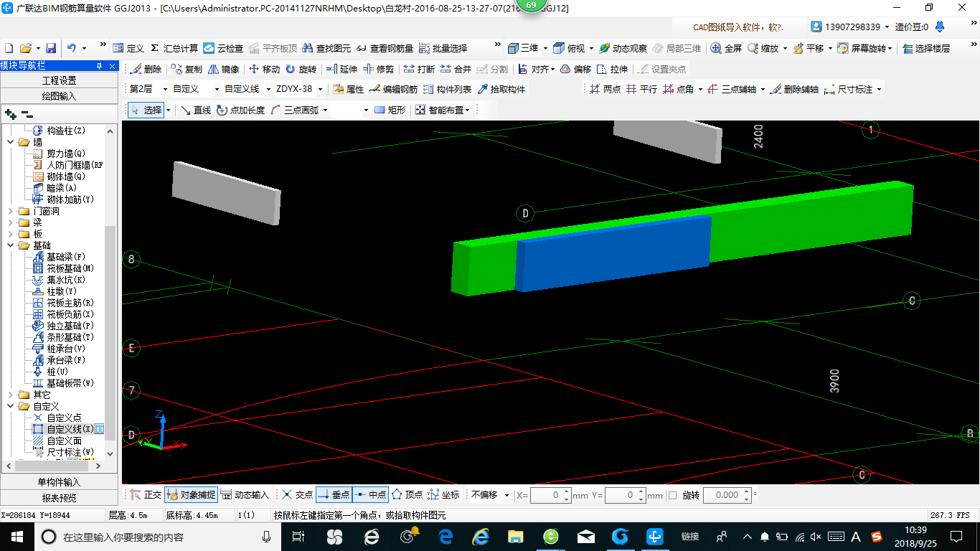Screen dimensions: 980x551
Task: Select the 复制 (copy) tool
Action: pyautogui.click(x=187, y=70)
